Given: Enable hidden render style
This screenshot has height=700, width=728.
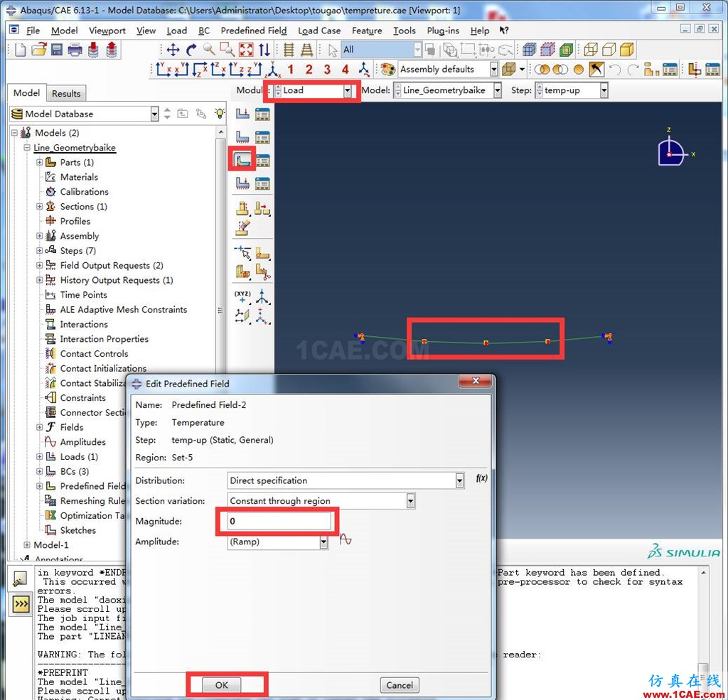Looking at the screenshot, I should click(609, 50).
